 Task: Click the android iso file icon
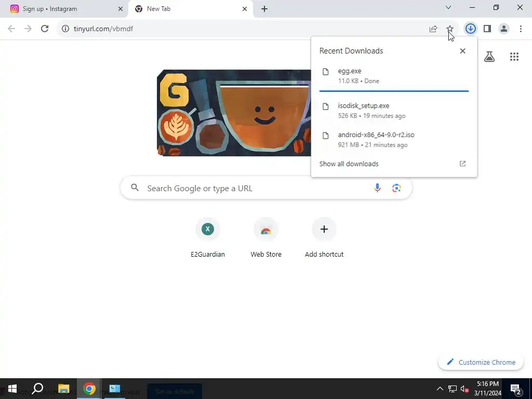click(x=325, y=136)
